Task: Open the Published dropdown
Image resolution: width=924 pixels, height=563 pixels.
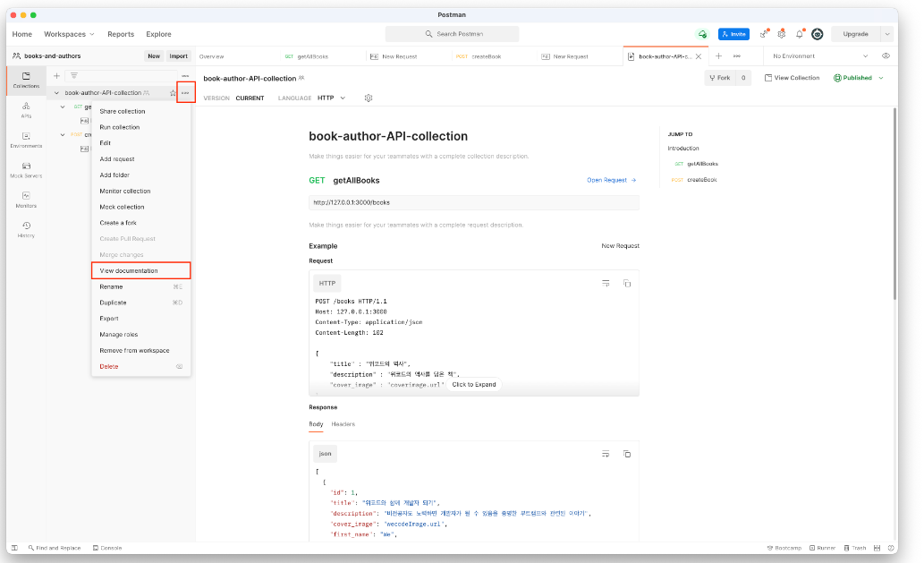Action: 859,78
